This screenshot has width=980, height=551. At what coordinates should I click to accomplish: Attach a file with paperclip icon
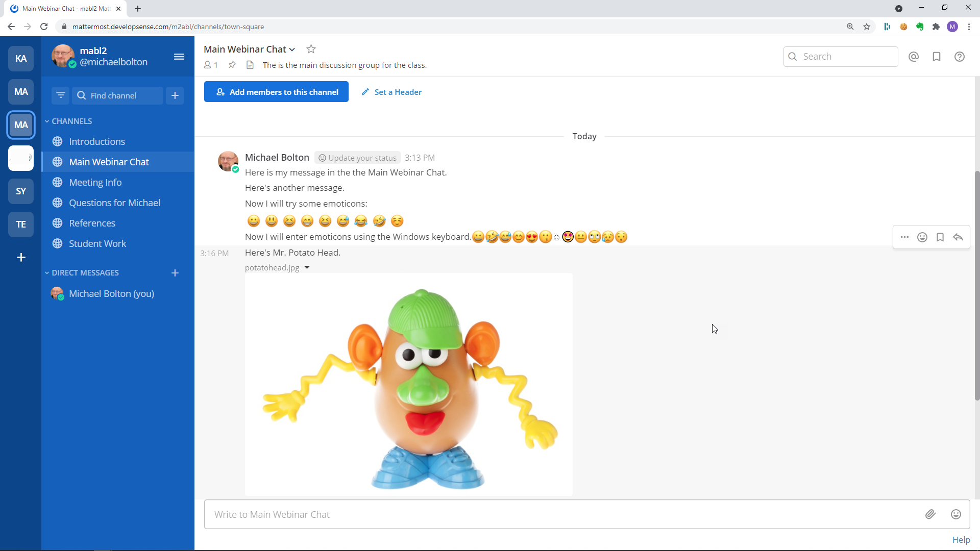click(x=930, y=514)
